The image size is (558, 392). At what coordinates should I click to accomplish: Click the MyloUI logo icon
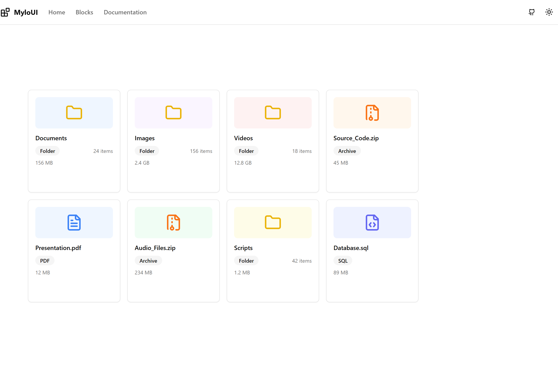[x=5, y=12]
